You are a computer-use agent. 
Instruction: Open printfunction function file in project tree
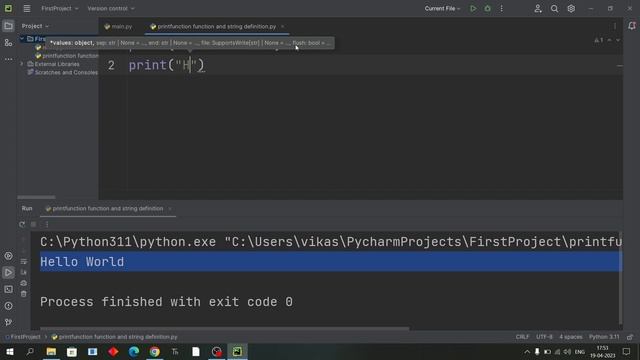(67, 56)
